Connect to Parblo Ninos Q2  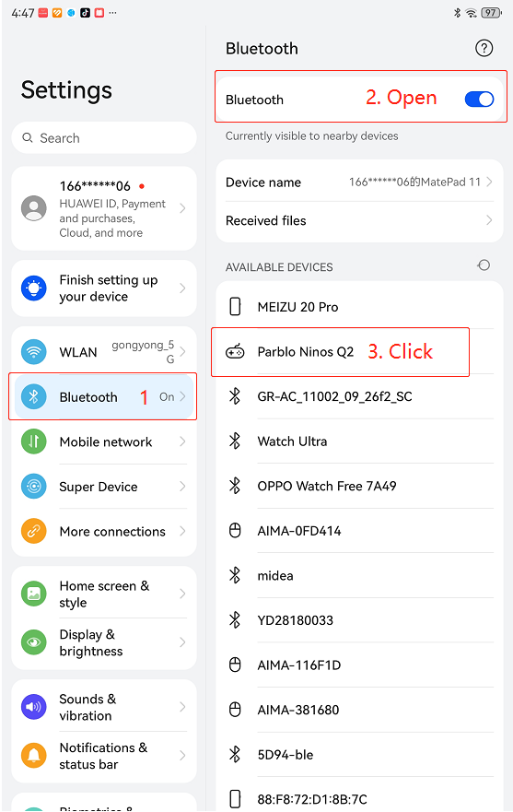pos(359,352)
